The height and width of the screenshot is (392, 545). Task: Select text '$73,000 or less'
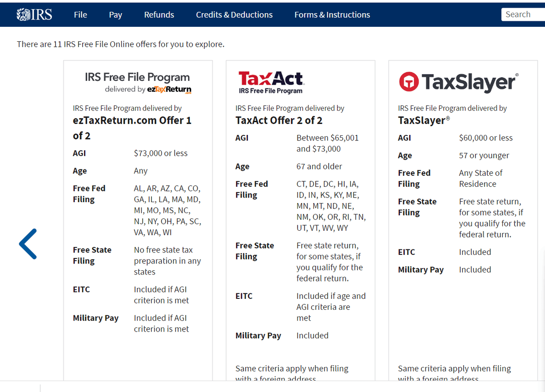click(161, 153)
